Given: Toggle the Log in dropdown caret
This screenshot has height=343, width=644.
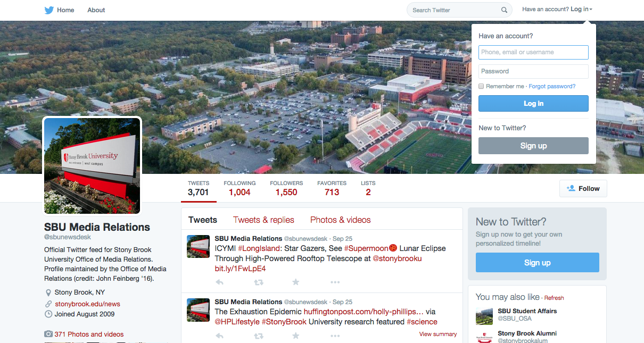Looking at the screenshot, I should coord(591,10).
